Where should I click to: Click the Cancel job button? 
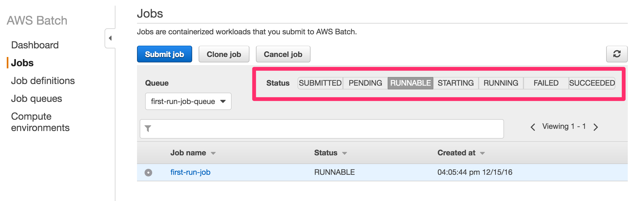[283, 54]
